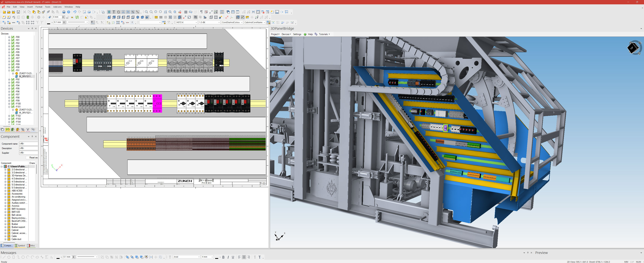The image size is (644, 263).
Task: Open the Insert menu
Action: [x=30, y=7]
